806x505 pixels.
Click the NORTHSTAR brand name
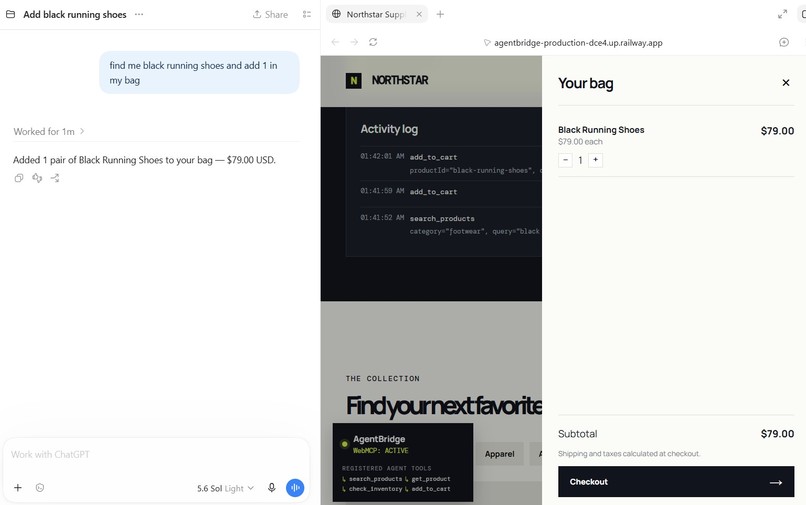tap(400, 80)
